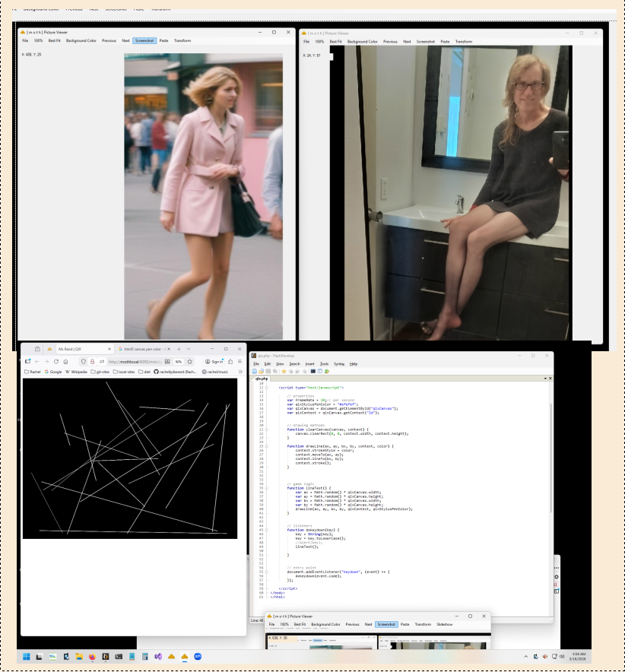Click Best Fit in right Picture Viewer
The width and height of the screenshot is (625, 672).
click(336, 42)
